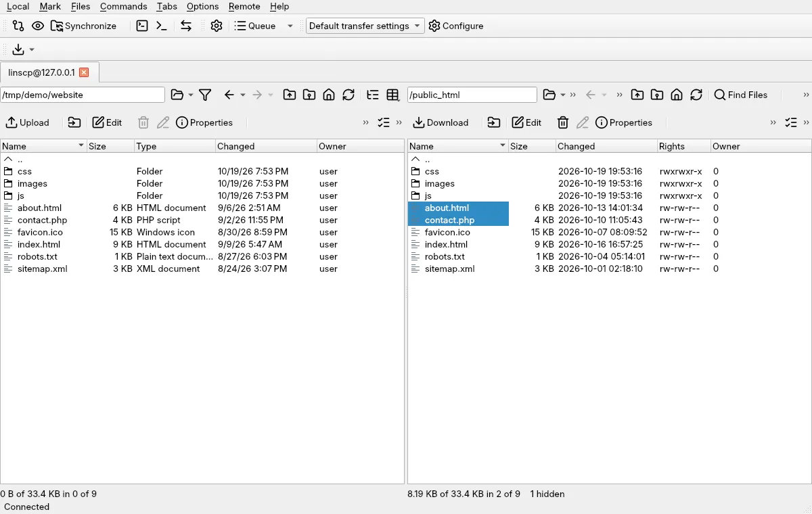This screenshot has width=812, height=514.
Task: Toggle the eye icon for hidden files
Action: [38, 26]
